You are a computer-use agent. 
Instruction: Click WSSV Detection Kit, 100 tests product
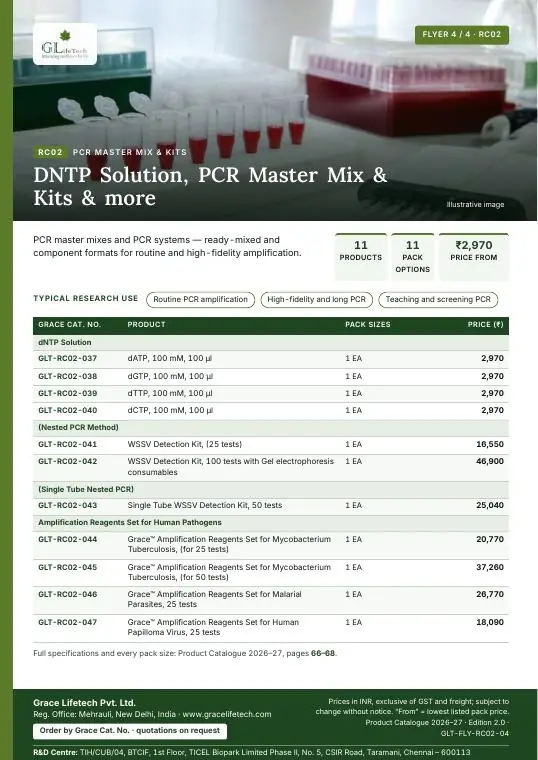(231, 466)
